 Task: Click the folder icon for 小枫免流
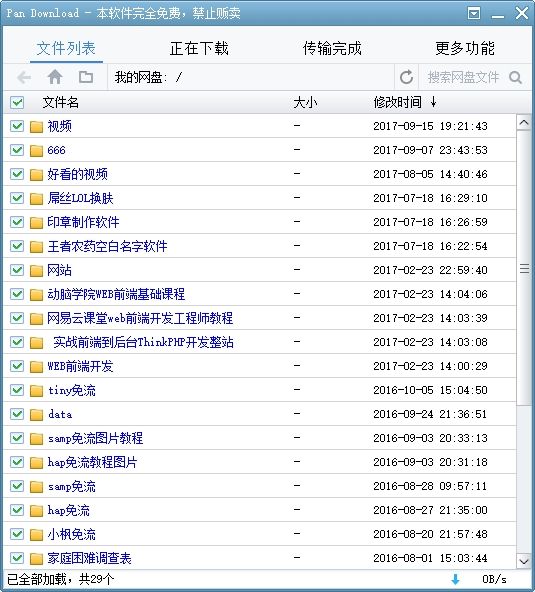click(36, 535)
